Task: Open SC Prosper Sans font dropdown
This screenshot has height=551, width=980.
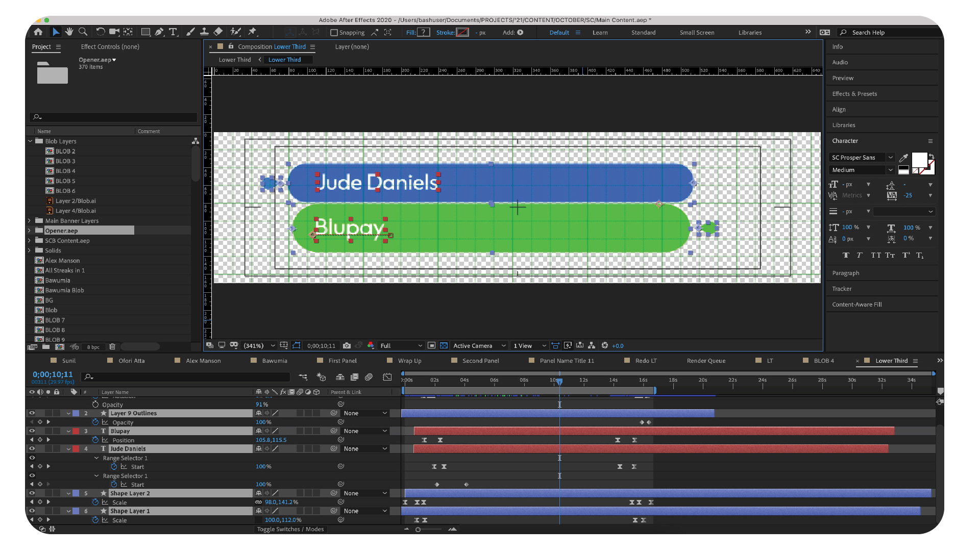Action: click(862, 158)
